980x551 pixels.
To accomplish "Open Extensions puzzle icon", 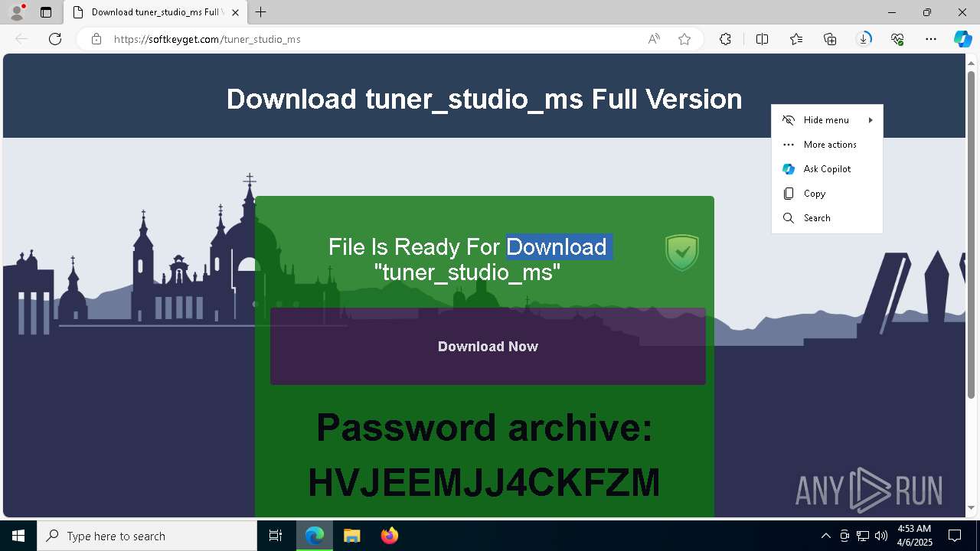I will tap(725, 39).
